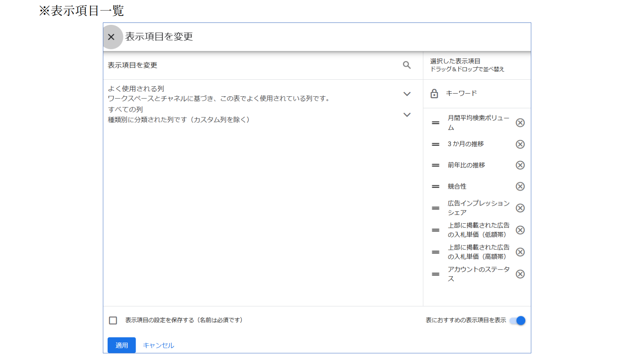Close the 表示項目を変更 dialog

pyautogui.click(x=111, y=37)
